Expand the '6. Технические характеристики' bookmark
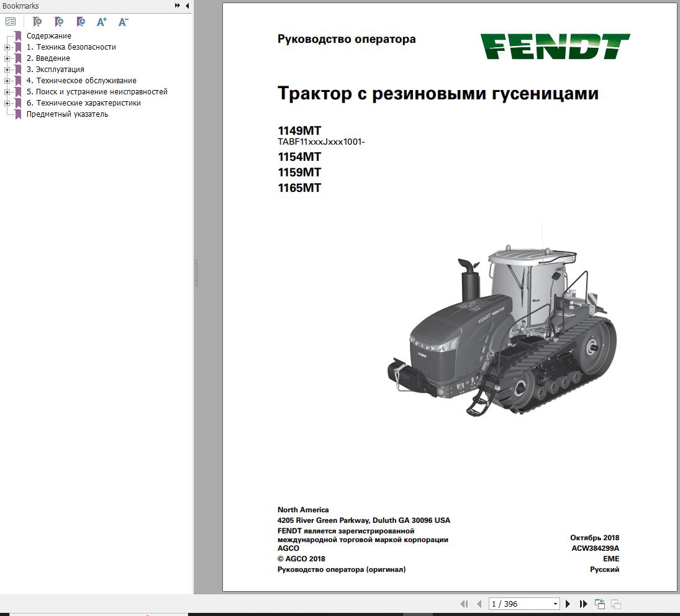This screenshot has width=680, height=616. point(7,103)
